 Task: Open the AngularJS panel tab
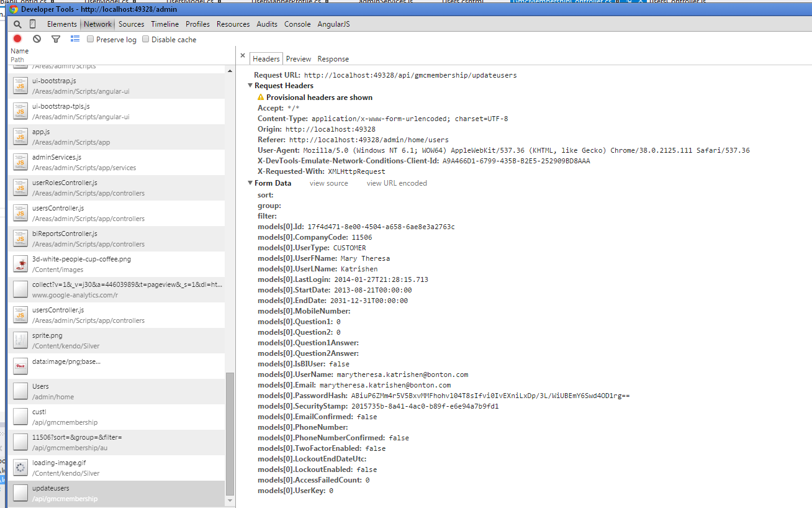click(335, 24)
